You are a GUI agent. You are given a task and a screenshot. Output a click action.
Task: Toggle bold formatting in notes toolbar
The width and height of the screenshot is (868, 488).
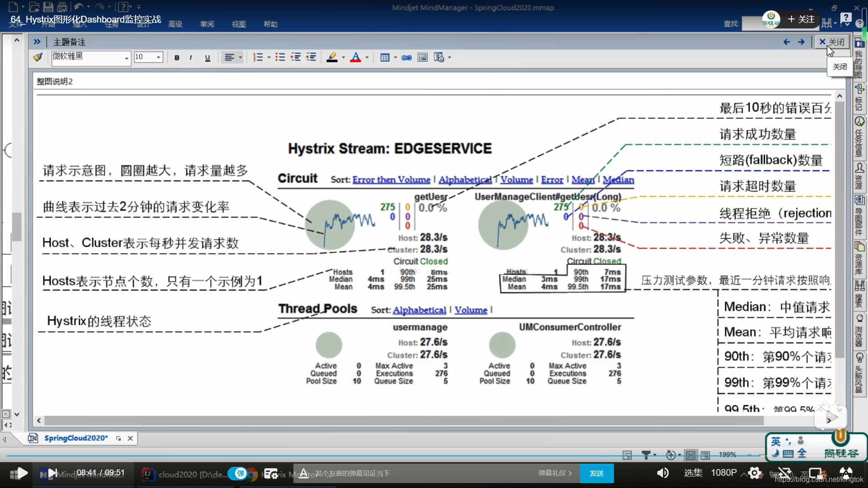[x=177, y=57]
